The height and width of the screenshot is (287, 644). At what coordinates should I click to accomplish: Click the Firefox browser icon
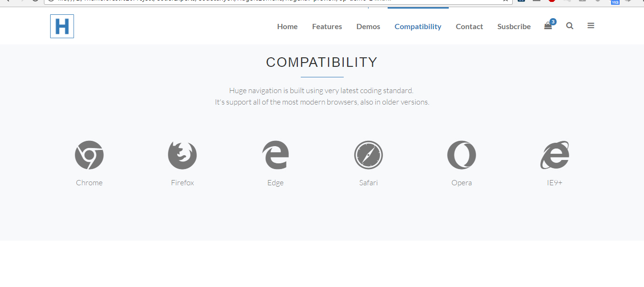(x=182, y=155)
